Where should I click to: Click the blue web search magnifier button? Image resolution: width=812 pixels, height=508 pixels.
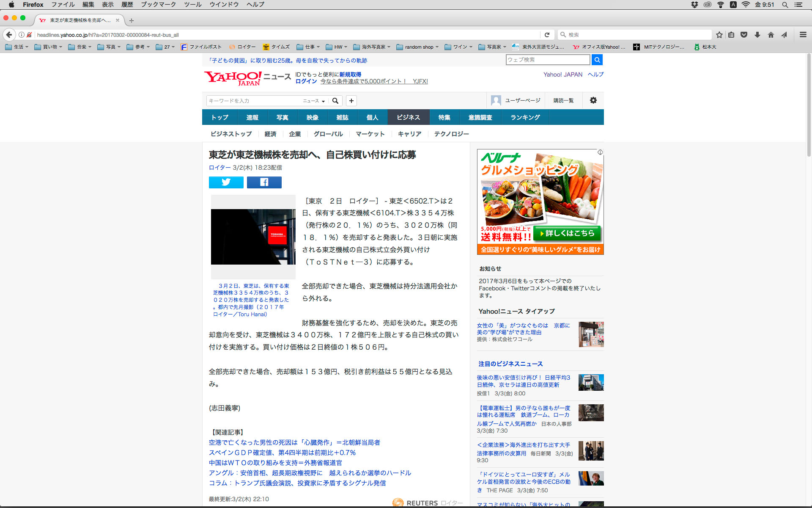[x=597, y=60]
